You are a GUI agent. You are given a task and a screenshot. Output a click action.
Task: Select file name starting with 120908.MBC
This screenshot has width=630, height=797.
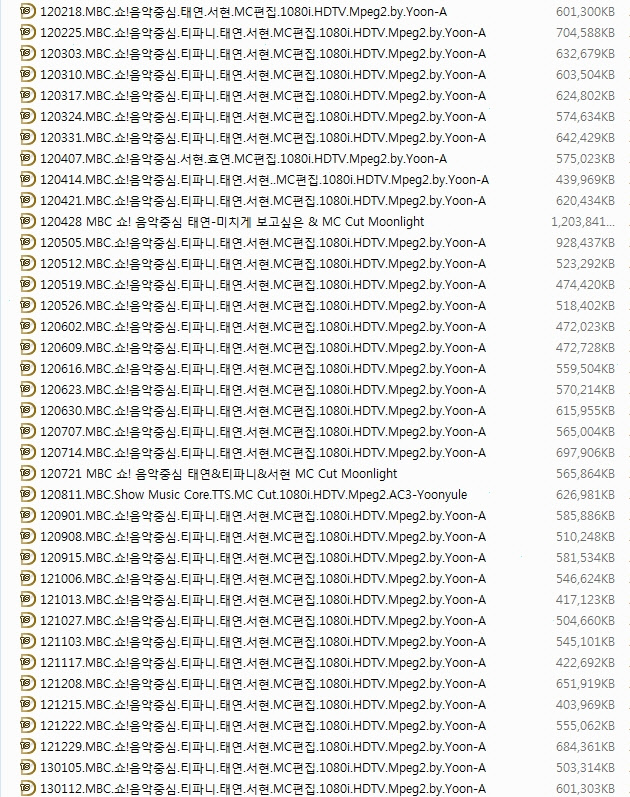[263, 536]
